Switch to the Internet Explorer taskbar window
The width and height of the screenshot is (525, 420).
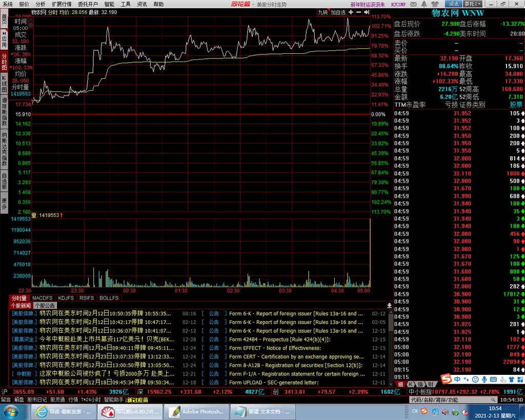[63, 412]
